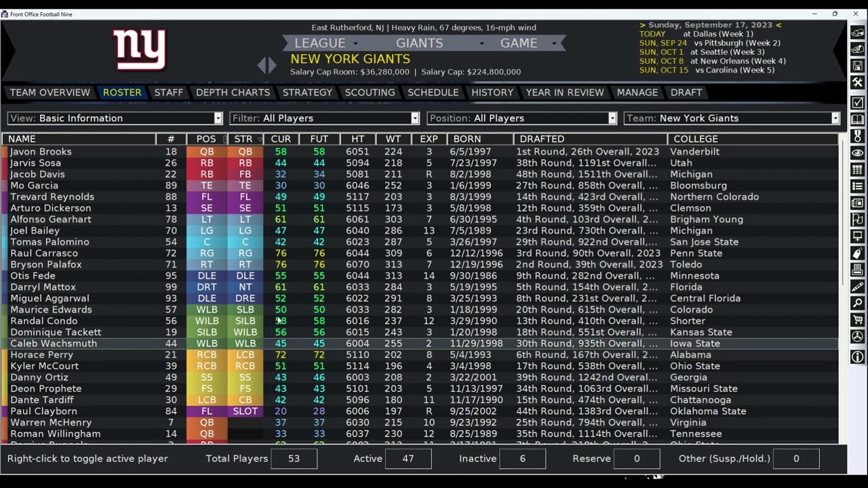868x488 pixels.
Task: Open the Manage tab
Action: point(637,92)
